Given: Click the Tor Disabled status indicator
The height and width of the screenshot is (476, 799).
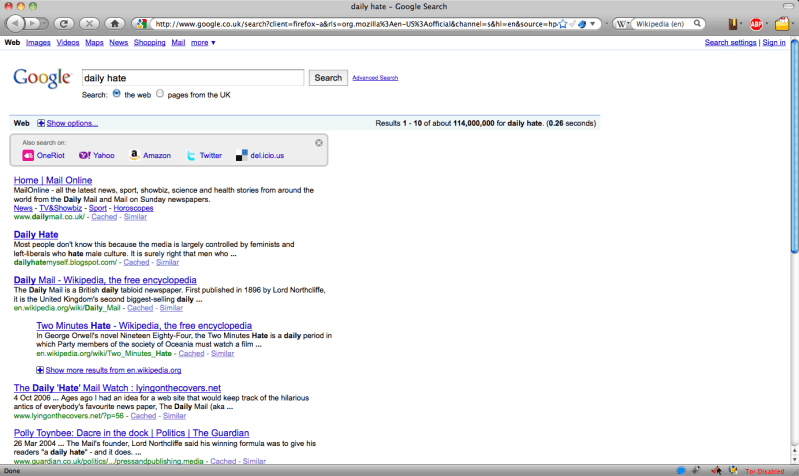Looking at the screenshot, I should 763,469.
